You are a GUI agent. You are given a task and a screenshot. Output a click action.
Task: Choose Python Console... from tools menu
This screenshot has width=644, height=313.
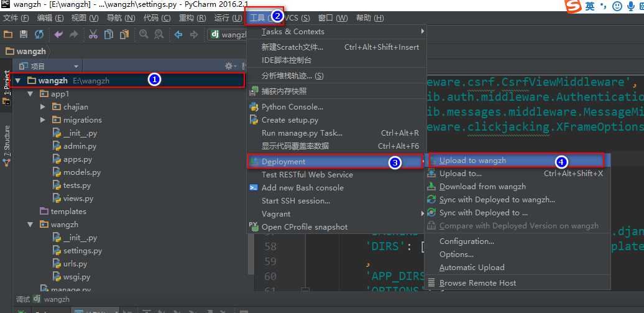coord(337,107)
